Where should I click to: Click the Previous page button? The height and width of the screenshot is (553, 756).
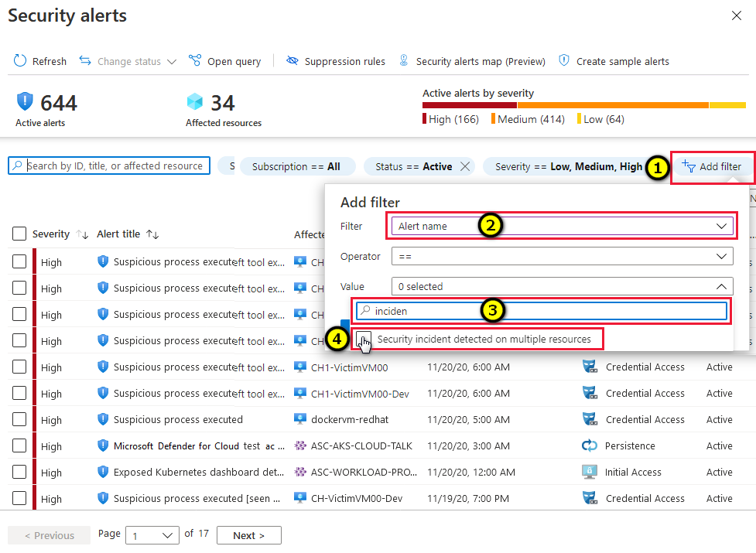tap(50, 535)
